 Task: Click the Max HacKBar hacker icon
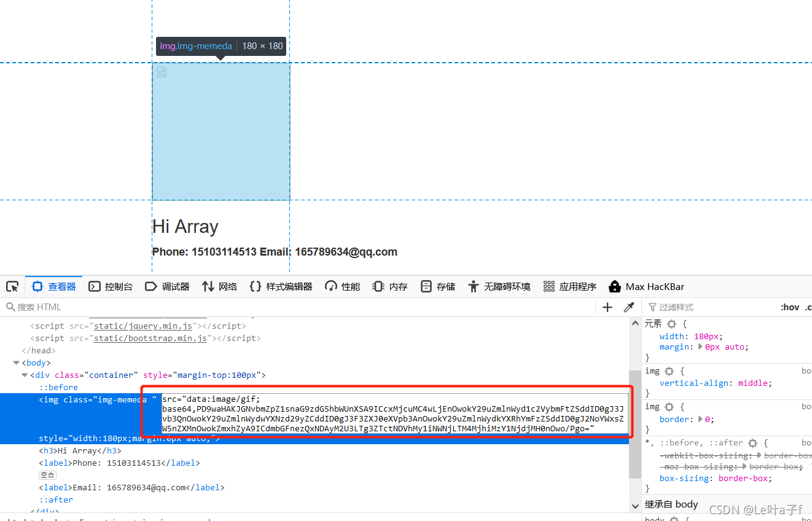[x=614, y=286]
